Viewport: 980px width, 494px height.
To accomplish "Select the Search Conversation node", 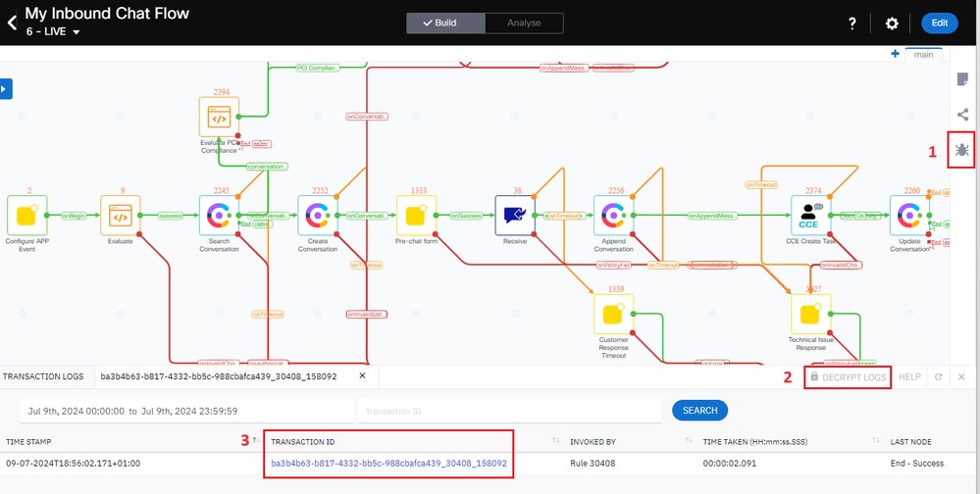I will click(x=219, y=216).
